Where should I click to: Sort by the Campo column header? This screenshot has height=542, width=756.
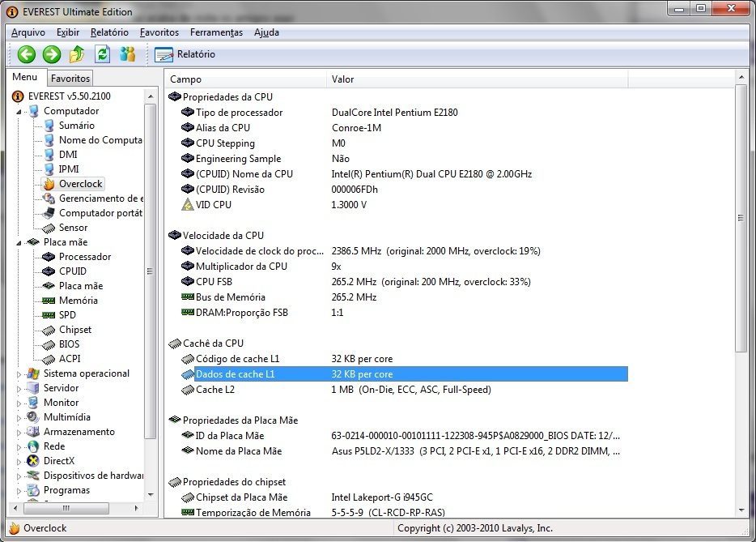tap(246, 79)
